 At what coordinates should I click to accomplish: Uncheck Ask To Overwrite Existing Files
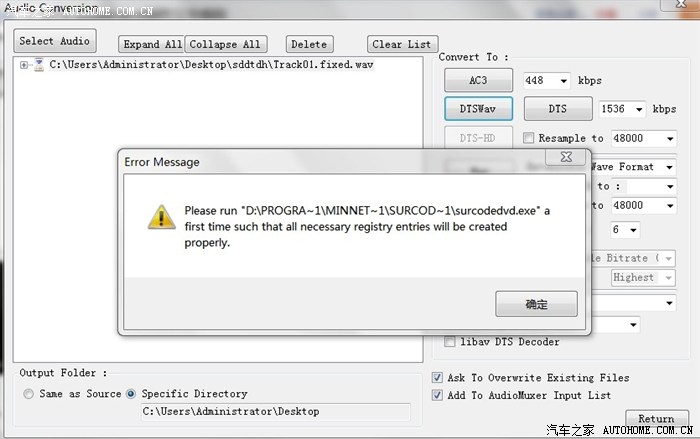(438, 378)
